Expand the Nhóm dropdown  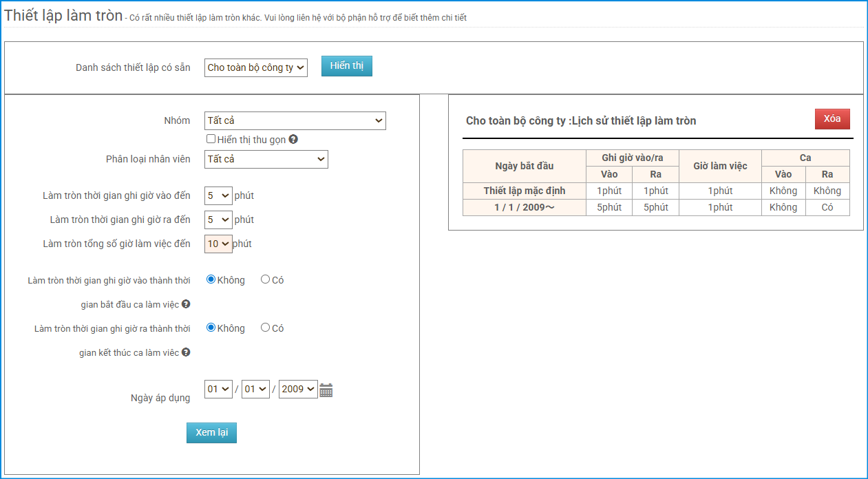tap(295, 120)
